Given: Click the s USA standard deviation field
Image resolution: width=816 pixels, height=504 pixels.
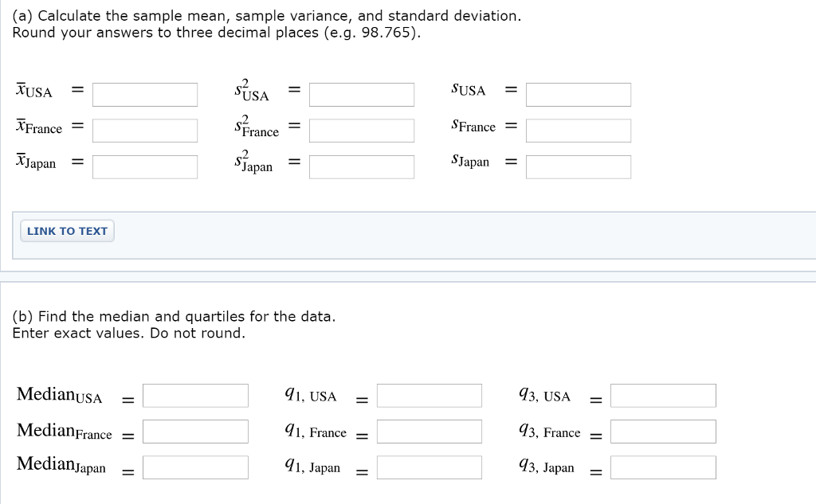Looking at the screenshot, I should tap(579, 95).
